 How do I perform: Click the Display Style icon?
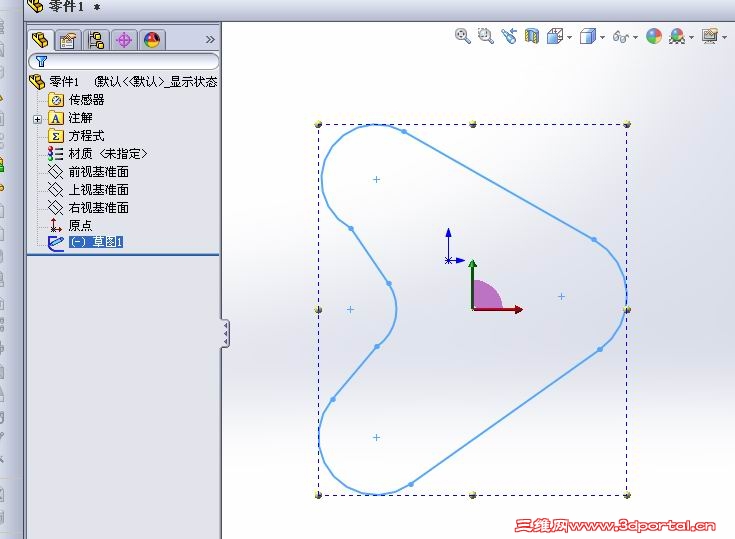point(587,36)
